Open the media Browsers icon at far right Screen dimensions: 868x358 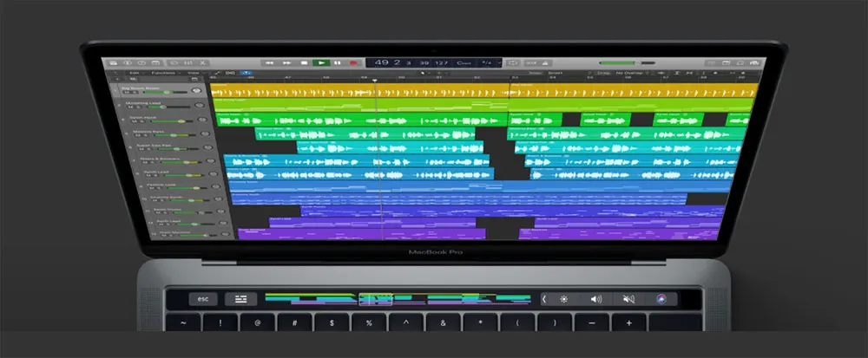(x=754, y=63)
